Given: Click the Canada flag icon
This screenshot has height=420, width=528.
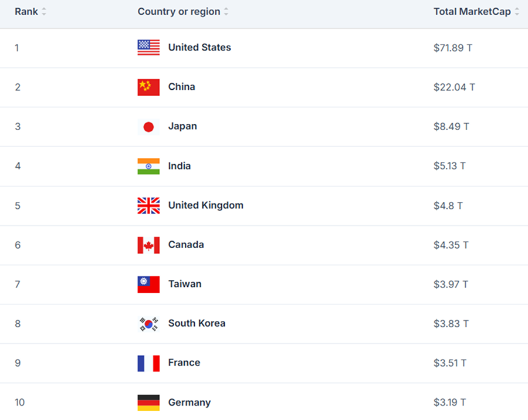Looking at the screenshot, I should coord(148,245).
